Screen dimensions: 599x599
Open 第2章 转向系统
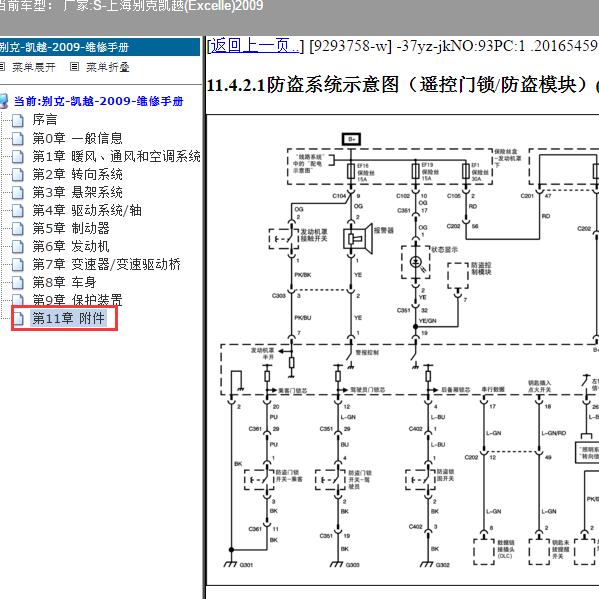(x=78, y=174)
